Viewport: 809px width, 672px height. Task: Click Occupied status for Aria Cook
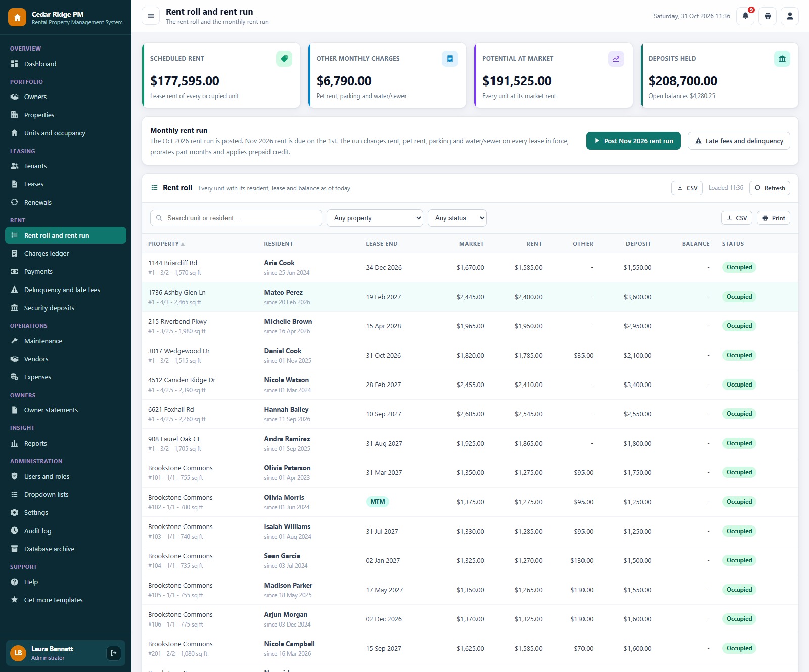[739, 267]
